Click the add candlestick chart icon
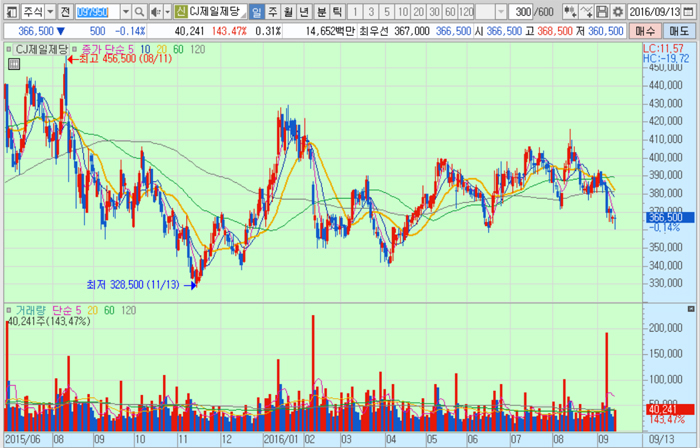The image size is (700, 448). (570, 12)
